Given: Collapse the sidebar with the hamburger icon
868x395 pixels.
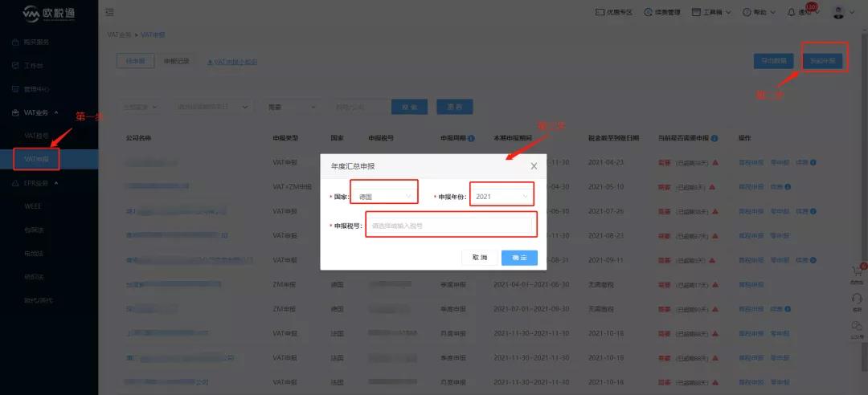Looking at the screenshot, I should coord(109,12).
